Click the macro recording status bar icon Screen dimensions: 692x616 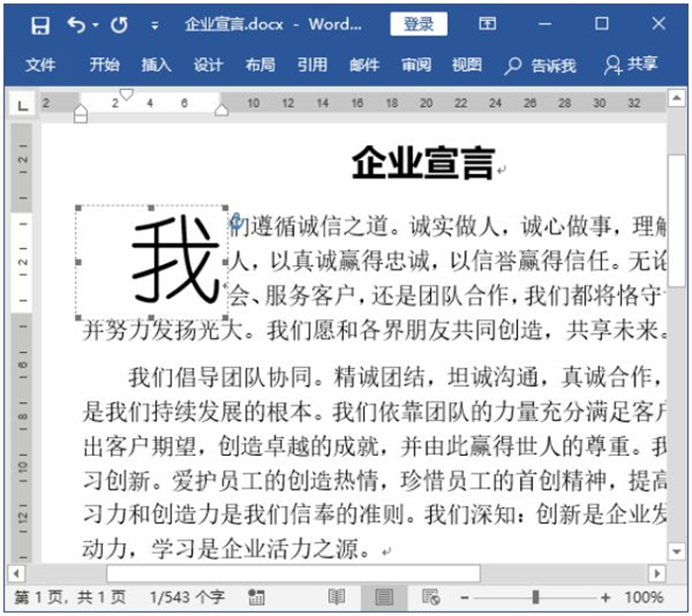click(x=257, y=597)
